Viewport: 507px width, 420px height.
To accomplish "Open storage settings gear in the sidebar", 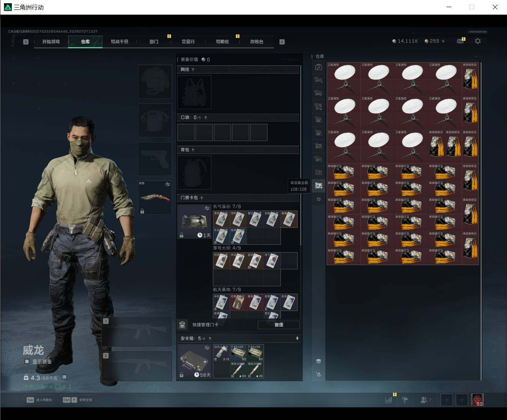I will [x=319, y=199].
